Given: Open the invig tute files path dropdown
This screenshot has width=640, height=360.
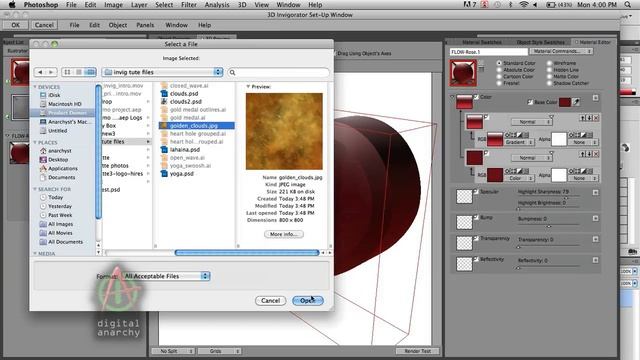Looking at the screenshot, I should point(162,72).
